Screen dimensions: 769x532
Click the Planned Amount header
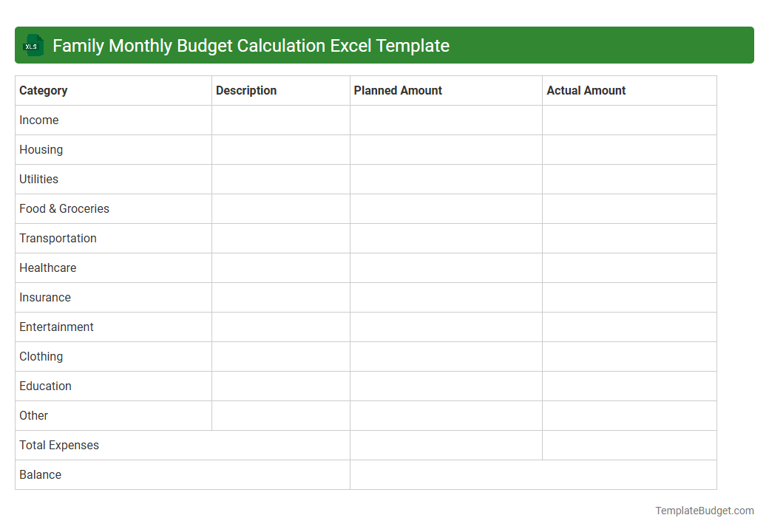[x=398, y=90]
